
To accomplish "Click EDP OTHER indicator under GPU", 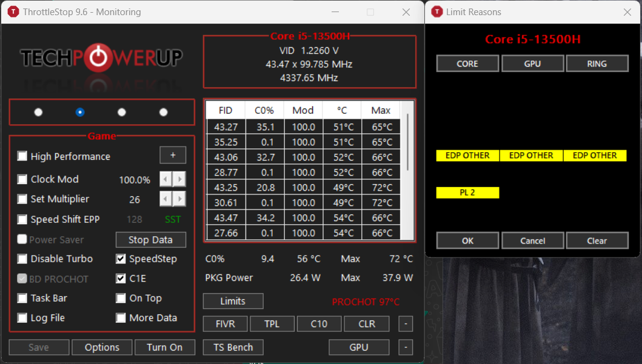I will 531,156.
